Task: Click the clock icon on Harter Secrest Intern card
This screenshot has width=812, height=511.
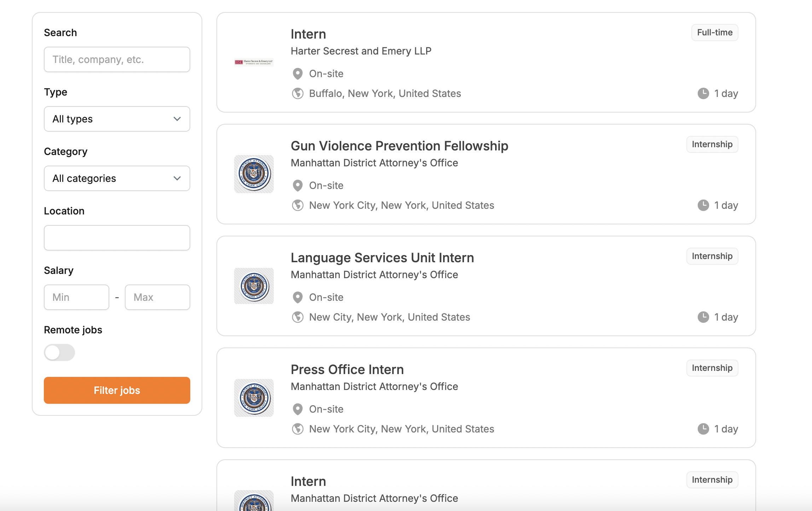Action: tap(703, 93)
